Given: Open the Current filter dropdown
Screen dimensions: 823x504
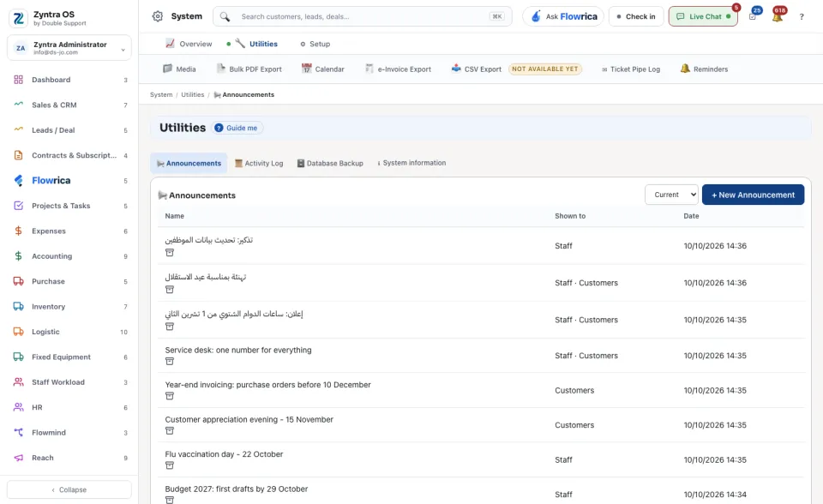Looking at the screenshot, I should click(671, 195).
